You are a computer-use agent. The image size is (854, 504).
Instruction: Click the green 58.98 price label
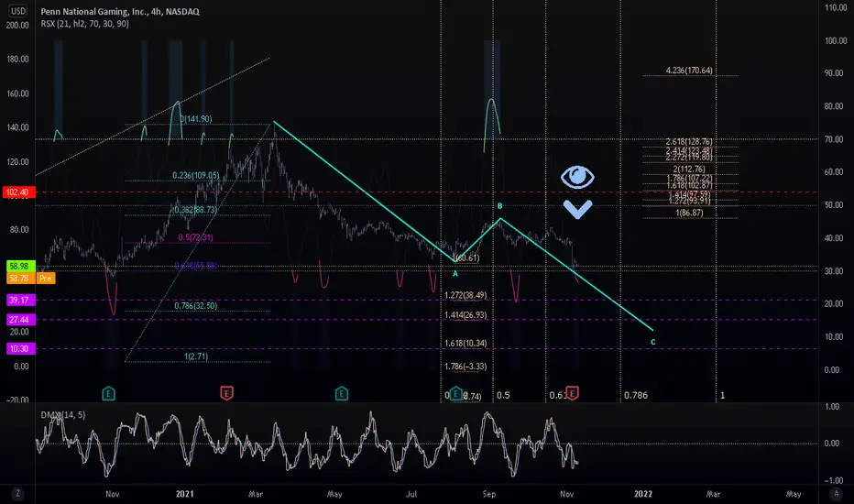[19, 267]
